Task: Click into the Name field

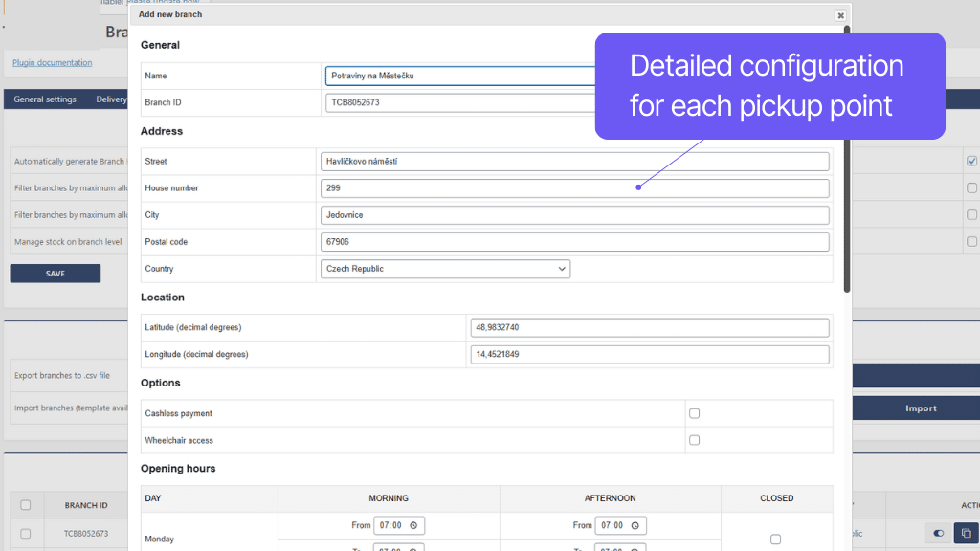Action: [460, 76]
